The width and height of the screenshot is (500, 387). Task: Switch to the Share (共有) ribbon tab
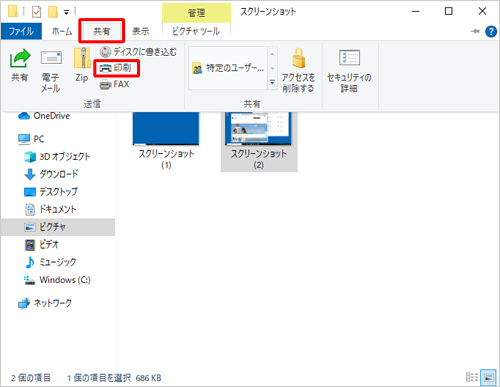[101, 31]
